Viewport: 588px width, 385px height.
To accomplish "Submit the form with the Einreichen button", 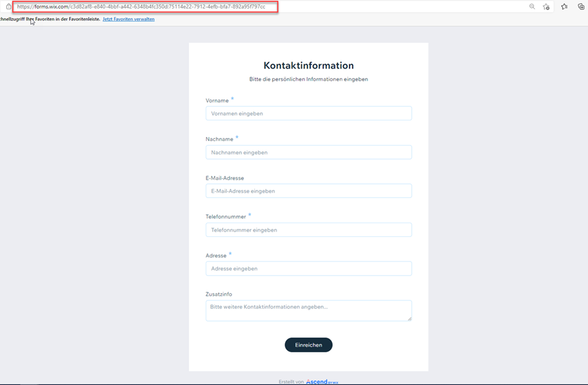I will tap(308, 344).
